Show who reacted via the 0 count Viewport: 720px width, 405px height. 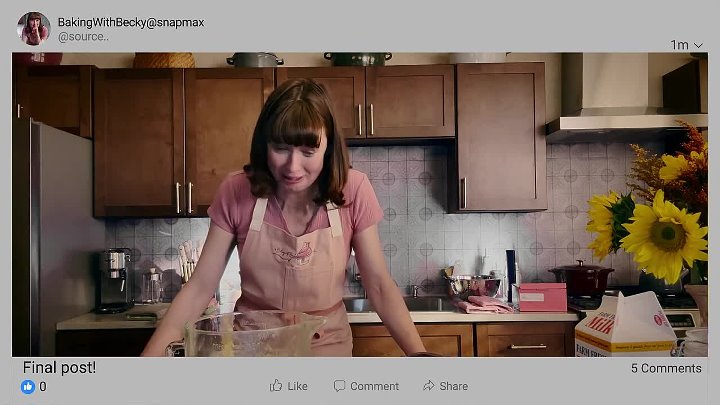[43, 387]
